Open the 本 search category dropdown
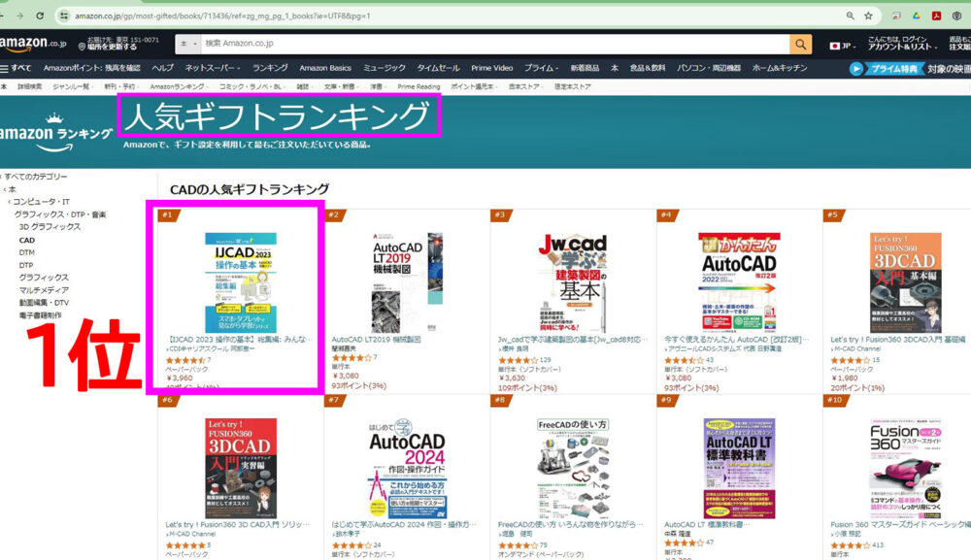971x560 pixels. 188,44
